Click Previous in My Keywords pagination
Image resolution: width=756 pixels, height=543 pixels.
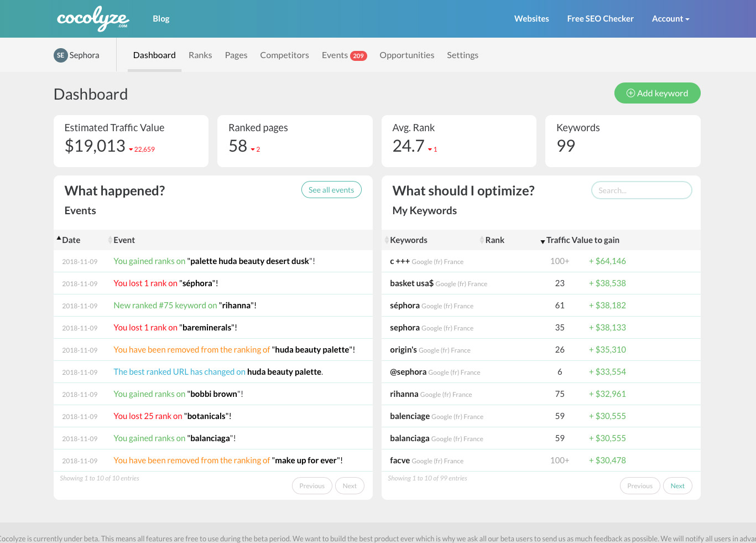point(640,486)
